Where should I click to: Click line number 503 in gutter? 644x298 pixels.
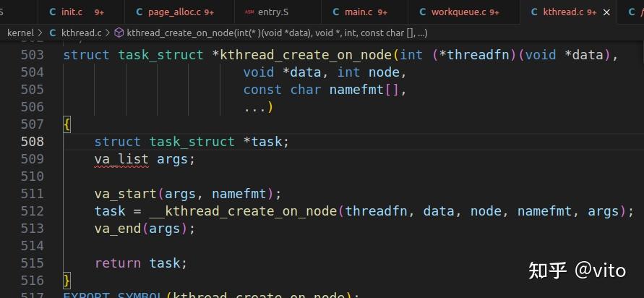point(32,55)
